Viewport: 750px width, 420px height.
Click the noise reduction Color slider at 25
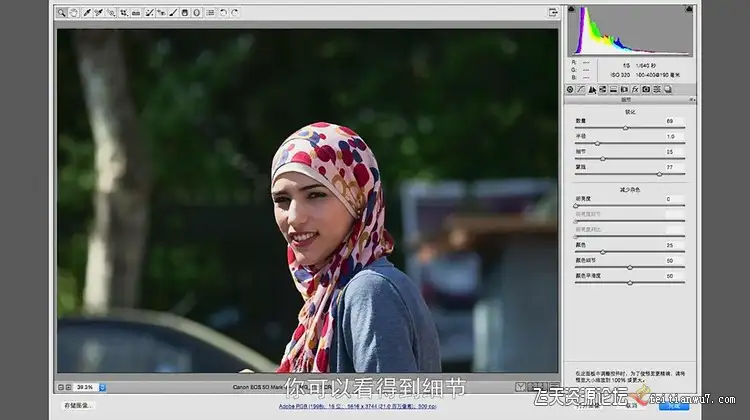coord(603,252)
